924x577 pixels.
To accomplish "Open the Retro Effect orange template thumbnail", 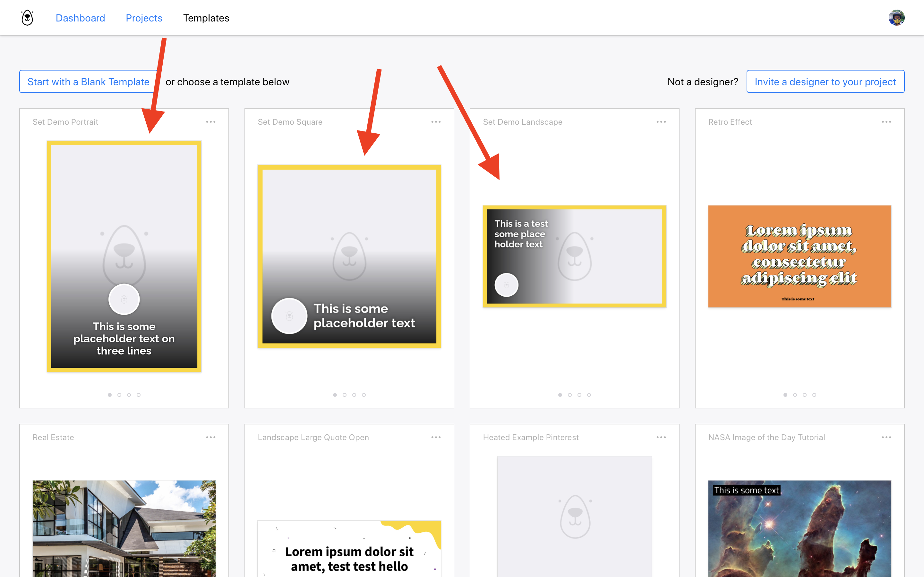I will 800,256.
